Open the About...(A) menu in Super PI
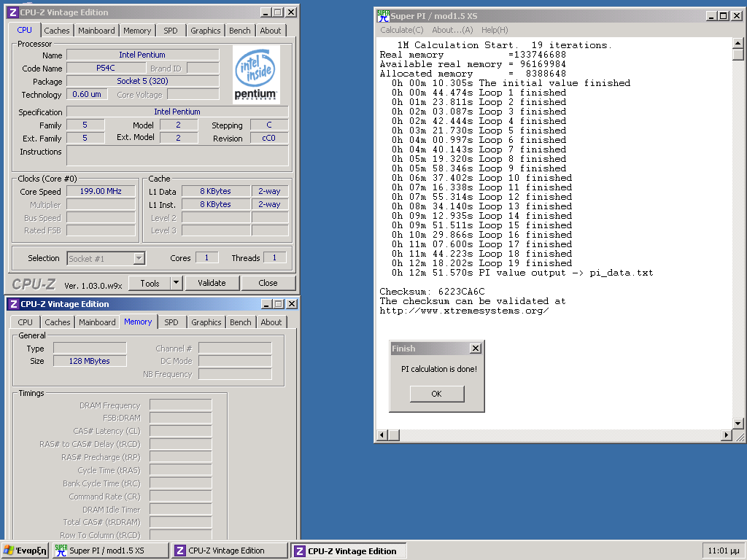The image size is (747, 560). coord(452,30)
